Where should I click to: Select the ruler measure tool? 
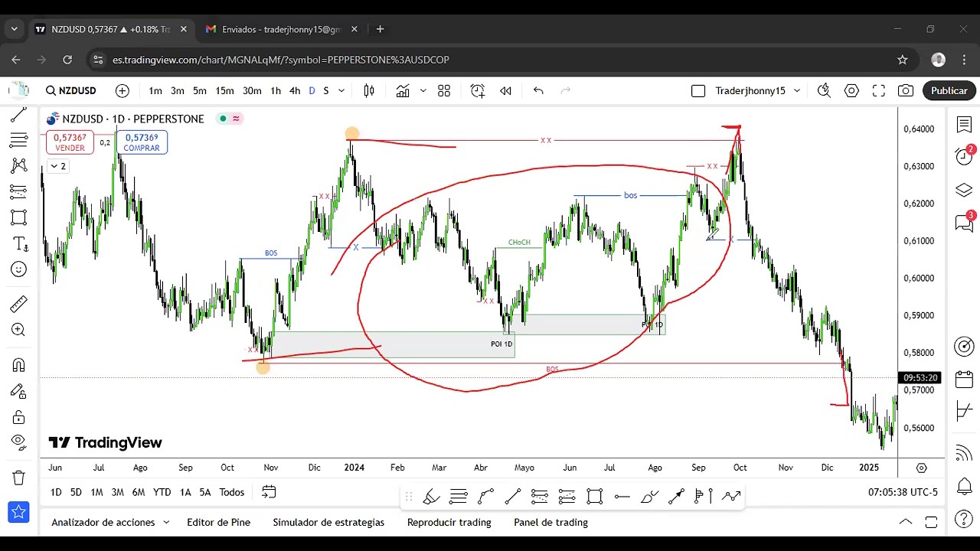click(x=18, y=305)
